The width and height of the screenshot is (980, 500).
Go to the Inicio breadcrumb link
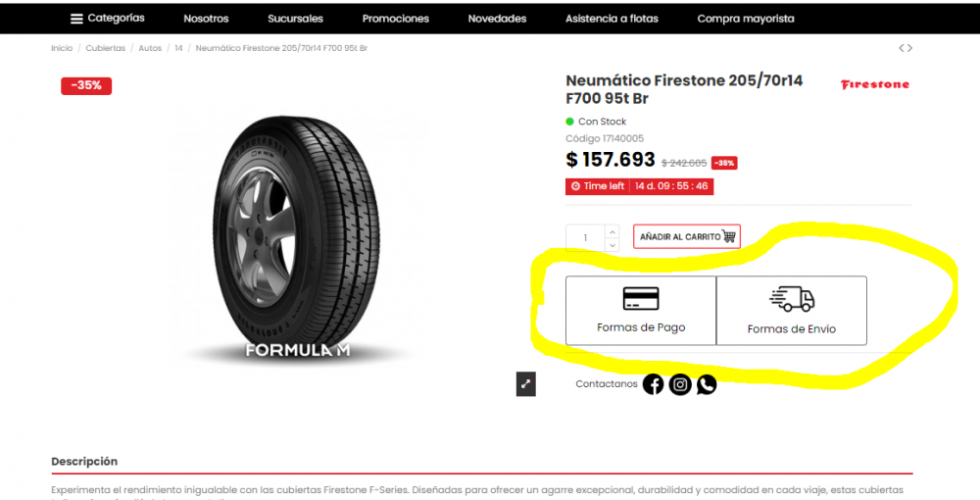pyautogui.click(x=62, y=48)
